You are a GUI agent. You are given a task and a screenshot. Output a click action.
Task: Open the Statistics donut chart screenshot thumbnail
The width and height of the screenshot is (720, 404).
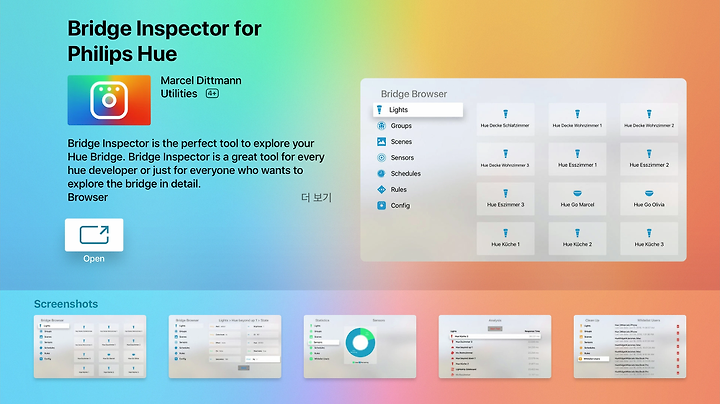(x=360, y=347)
